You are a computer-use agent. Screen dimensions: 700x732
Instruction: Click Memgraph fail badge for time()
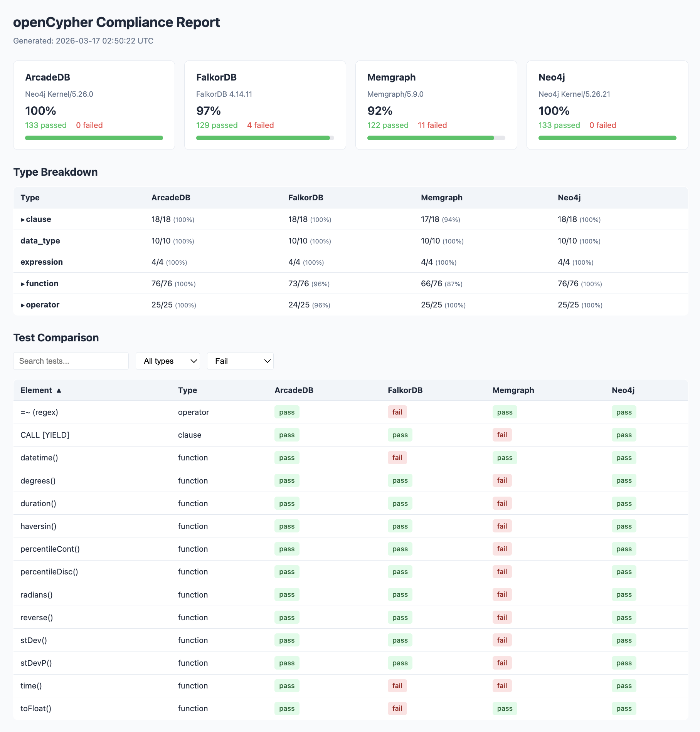(x=502, y=685)
